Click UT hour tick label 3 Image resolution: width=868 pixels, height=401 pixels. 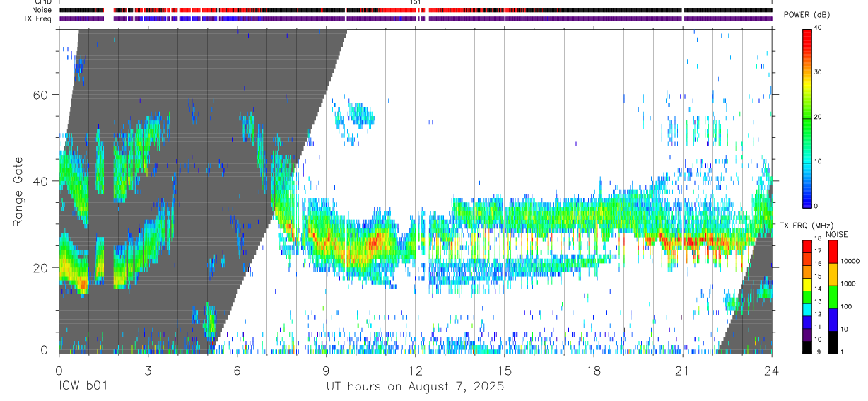[x=148, y=370]
